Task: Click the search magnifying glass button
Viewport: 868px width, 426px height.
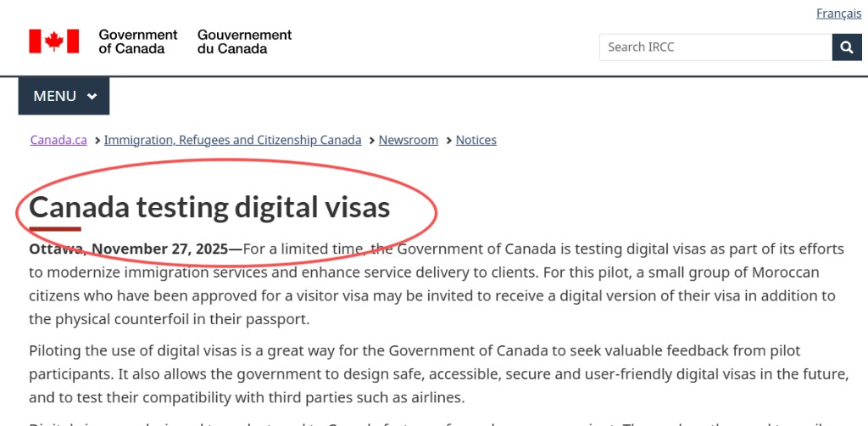Action: (846, 47)
